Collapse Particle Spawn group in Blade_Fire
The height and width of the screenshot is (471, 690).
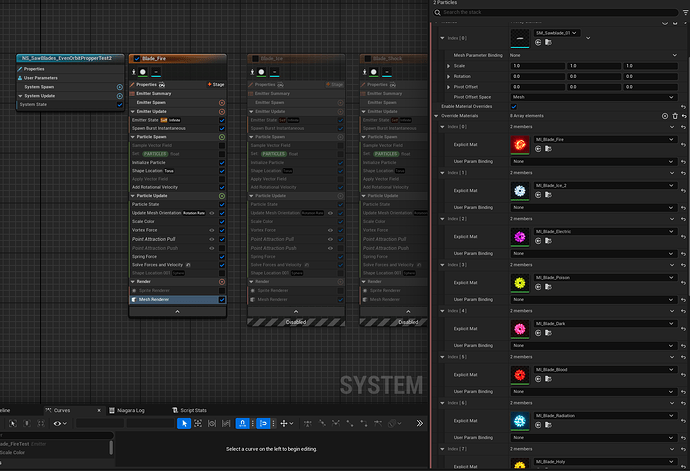133,137
